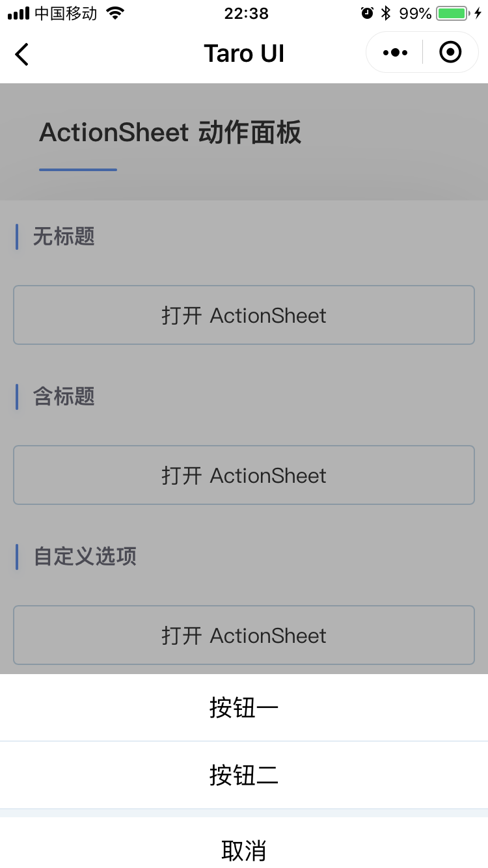488x868 pixels.
Task: Open the WeChat more options menu (three dots)
Action: click(394, 52)
